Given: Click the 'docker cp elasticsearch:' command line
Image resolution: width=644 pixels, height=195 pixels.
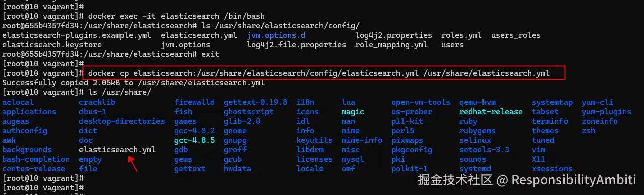Looking at the screenshot, I should pyautogui.click(x=319, y=73).
